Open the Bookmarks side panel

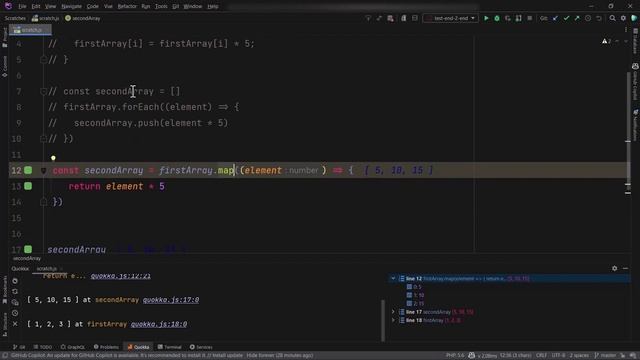tap(5, 289)
